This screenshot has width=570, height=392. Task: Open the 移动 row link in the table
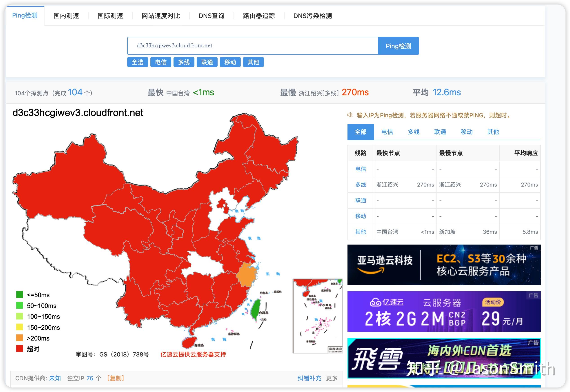(361, 216)
